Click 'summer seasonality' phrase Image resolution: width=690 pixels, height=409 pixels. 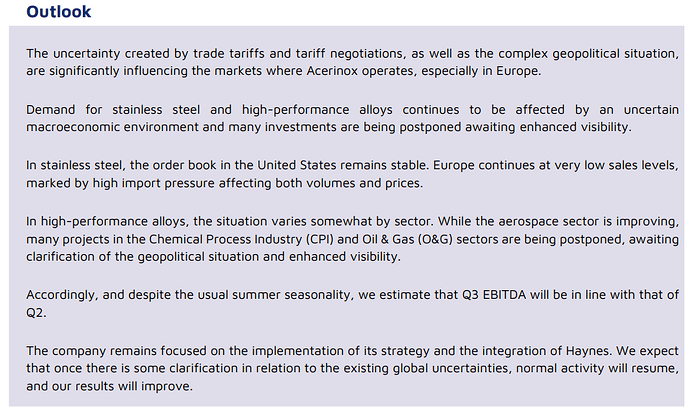[292, 295]
